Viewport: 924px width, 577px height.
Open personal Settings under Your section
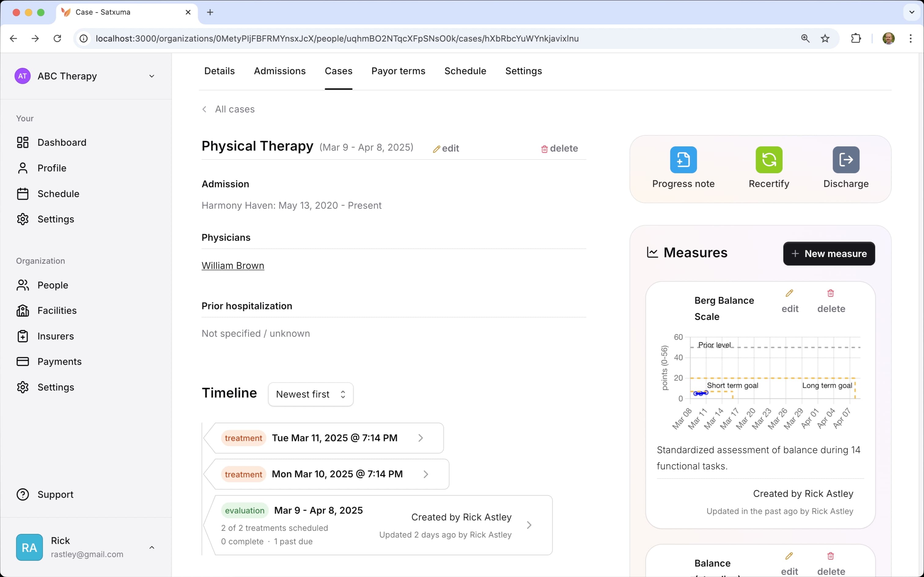(45, 219)
